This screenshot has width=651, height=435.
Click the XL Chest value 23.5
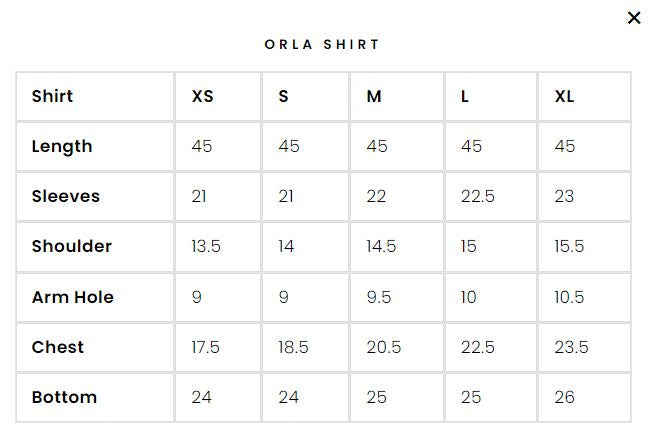coord(572,348)
